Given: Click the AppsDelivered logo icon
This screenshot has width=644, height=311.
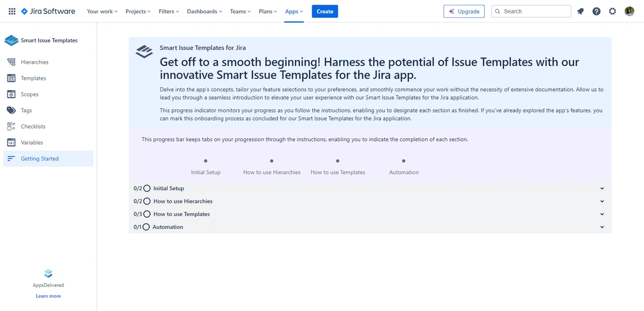Looking at the screenshot, I should (x=48, y=273).
